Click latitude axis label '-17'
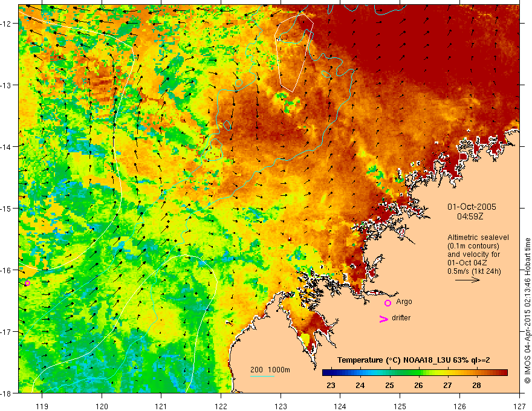The image size is (532, 411). [6, 332]
